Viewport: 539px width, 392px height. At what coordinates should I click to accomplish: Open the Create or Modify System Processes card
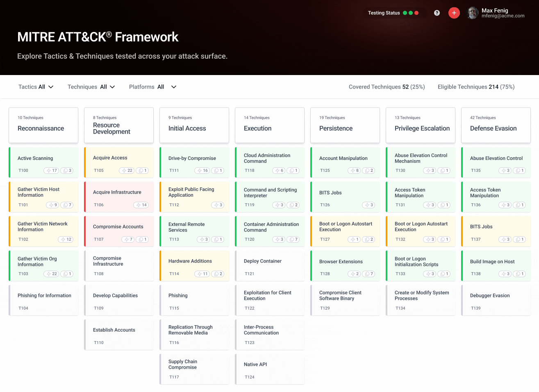[x=421, y=301]
